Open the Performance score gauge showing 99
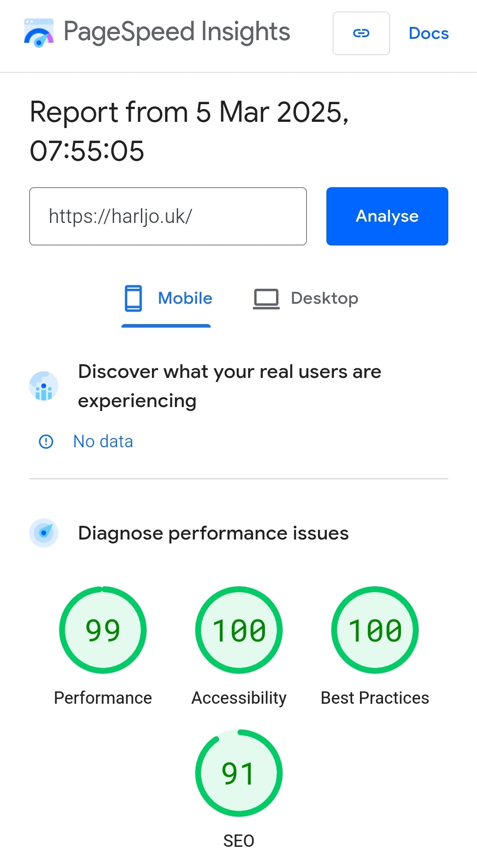Image resolution: width=477 pixels, height=868 pixels. click(x=103, y=630)
